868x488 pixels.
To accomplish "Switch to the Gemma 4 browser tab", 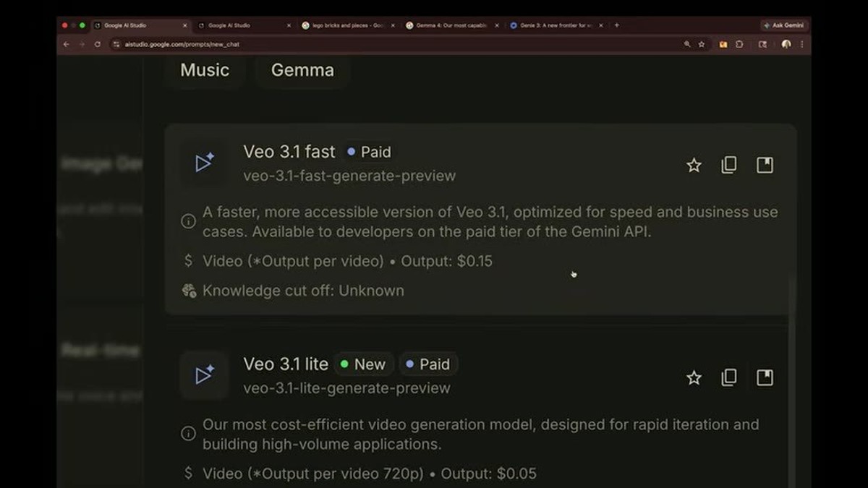I will (x=452, y=25).
